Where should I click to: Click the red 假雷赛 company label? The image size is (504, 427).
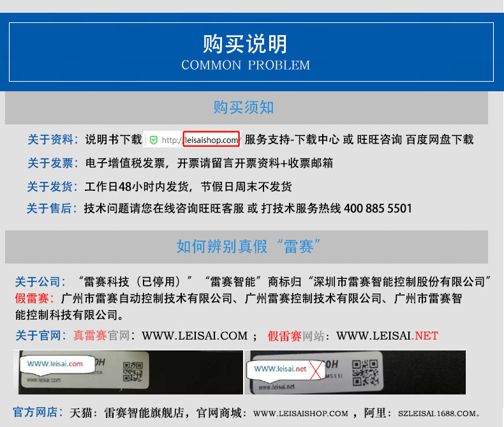[34, 298]
